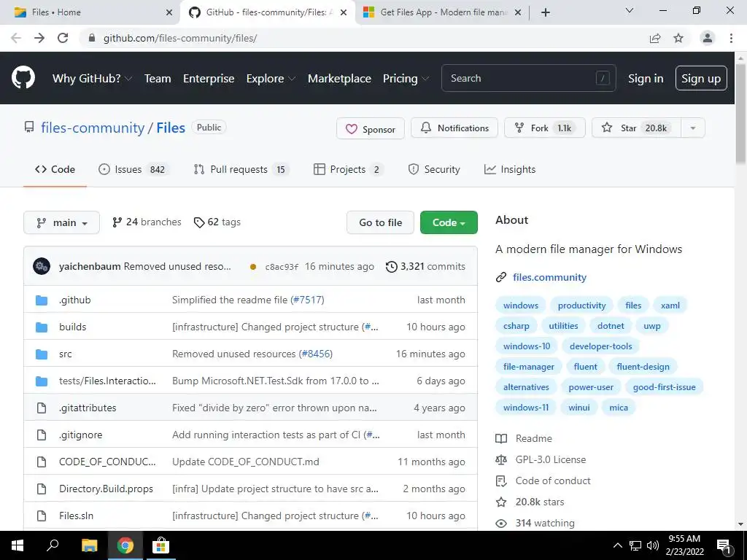
Task: Open the CODE_OF_CONDUC... file
Action: [107, 462]
